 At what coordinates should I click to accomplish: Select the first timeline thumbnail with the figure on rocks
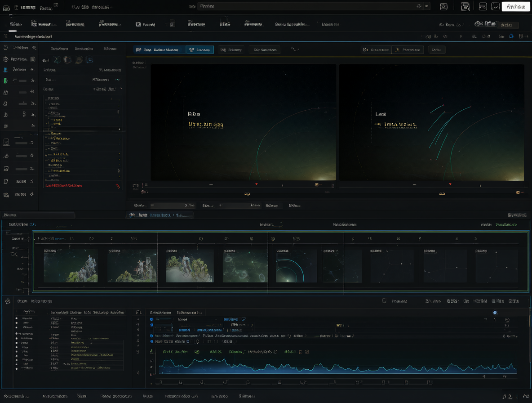pyautogui.click(x=71, y=265)
